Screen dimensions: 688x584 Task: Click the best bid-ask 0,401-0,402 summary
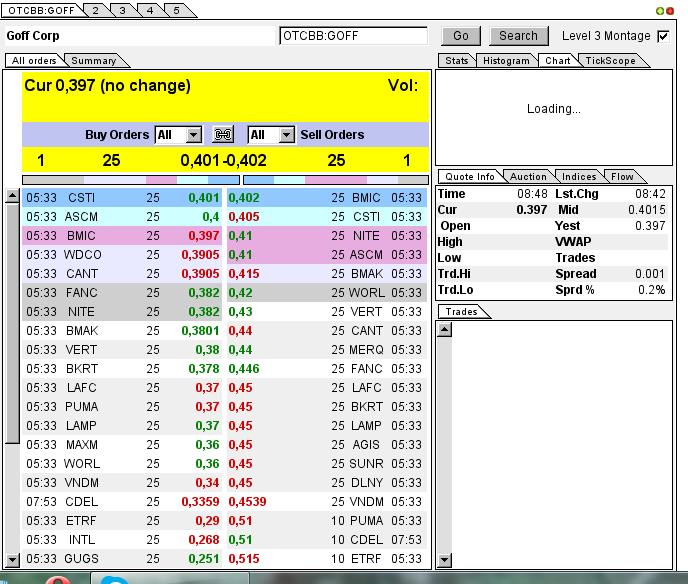pos(223,160)
